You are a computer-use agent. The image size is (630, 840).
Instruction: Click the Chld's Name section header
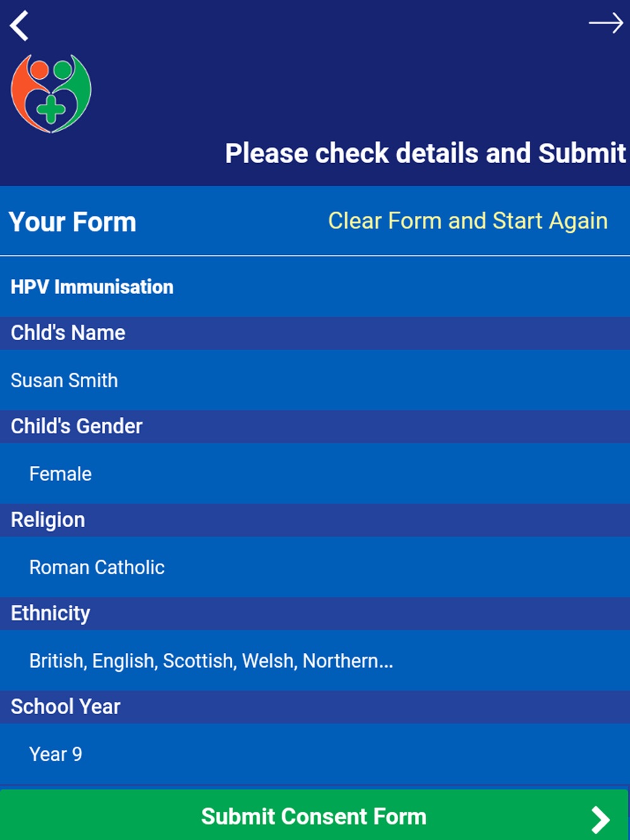coord(68,332)
